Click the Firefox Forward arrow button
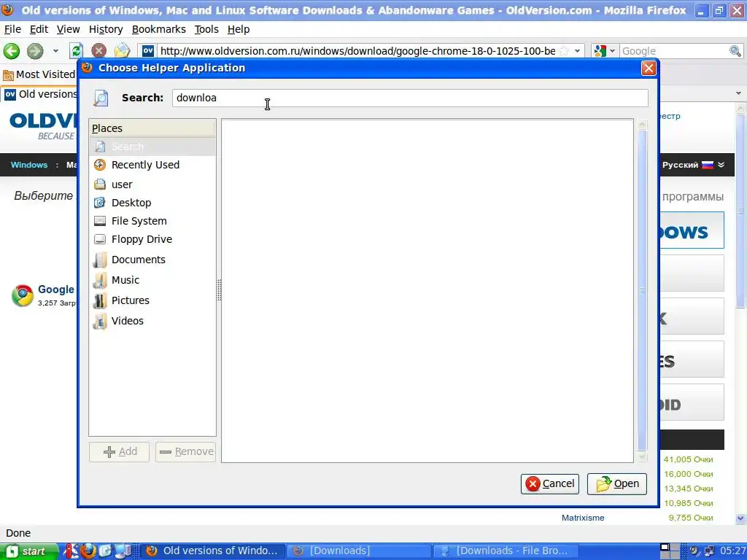The height and width of the screenshot is (560, 747). (35, 51)
